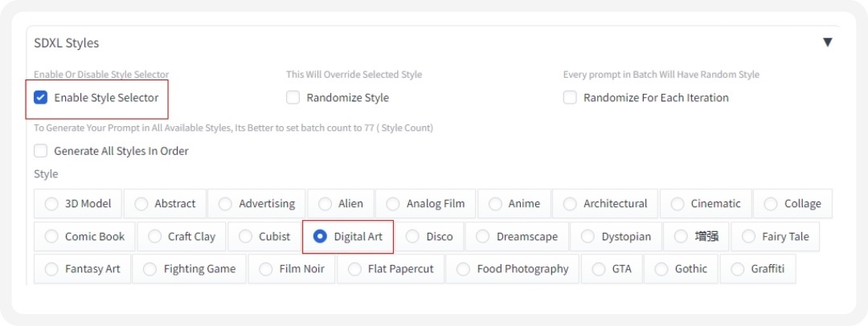Select the Fairy Tale style
868x326 pixels.
748,236
